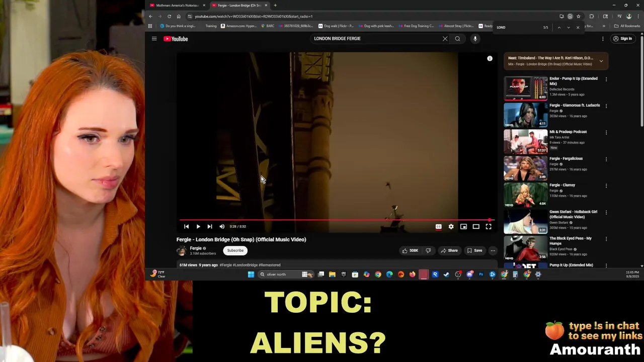Screen dimensions: 644x362
Task: Play the paused Fergie video
Action: pyautogui.click(x=198, y=227)
